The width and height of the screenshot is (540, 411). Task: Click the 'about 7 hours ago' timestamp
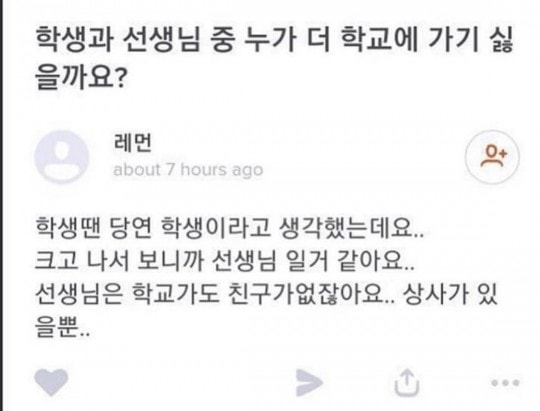point(188,169)
